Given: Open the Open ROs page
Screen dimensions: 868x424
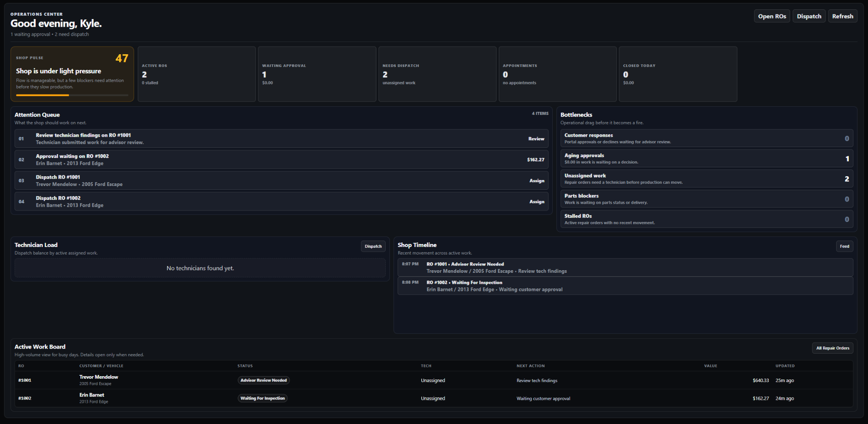Looking at the screenshot, I should point(772,16).
